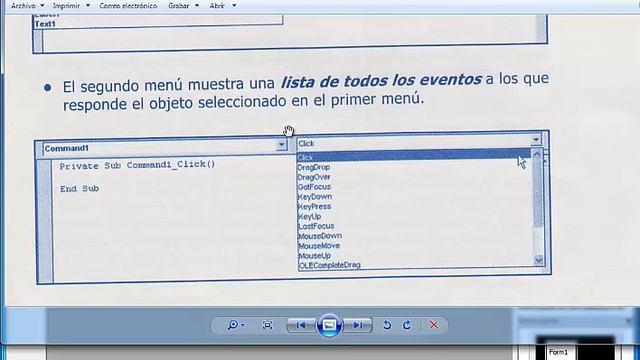The height and width of the screenshot is (360, 640).
Task: Select DragOver in the event list
Action: (x=314, y=177)
